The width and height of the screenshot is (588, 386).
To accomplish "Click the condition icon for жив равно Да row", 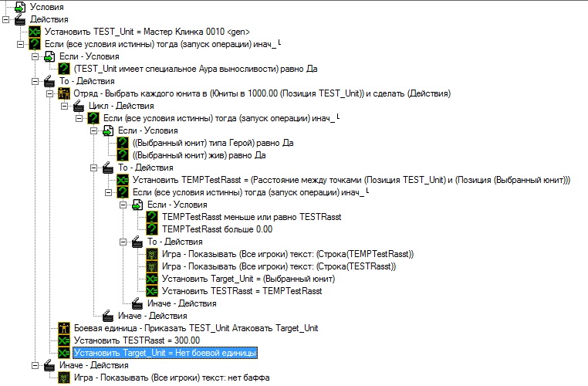I will (x=123, y=155).
